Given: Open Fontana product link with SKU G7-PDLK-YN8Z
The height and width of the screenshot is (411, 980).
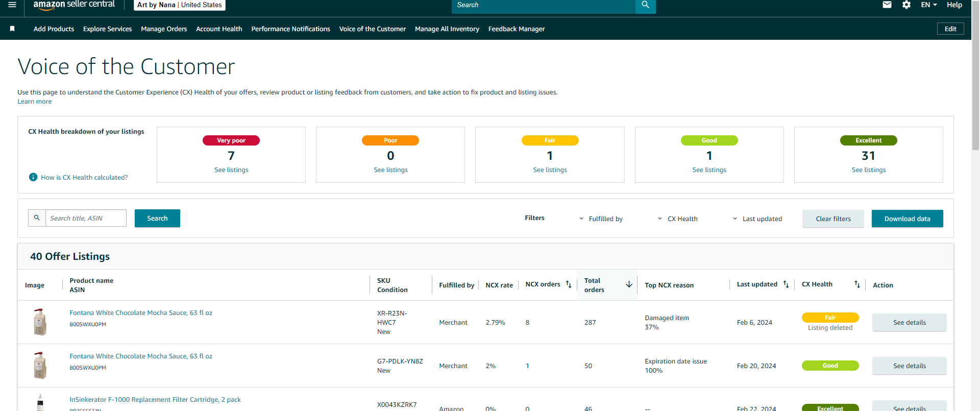Looking at the screenshot, I should pyautogui.click(x=141, y=356).
